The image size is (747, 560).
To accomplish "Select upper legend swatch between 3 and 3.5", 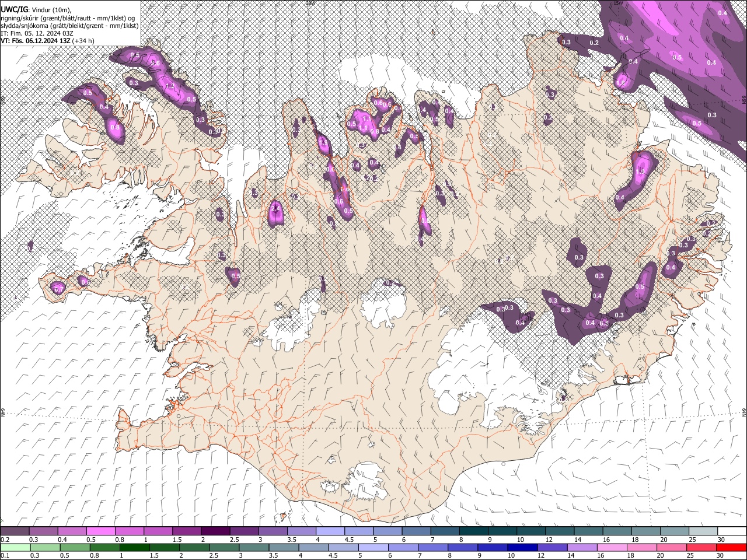I will coord(274,531).
